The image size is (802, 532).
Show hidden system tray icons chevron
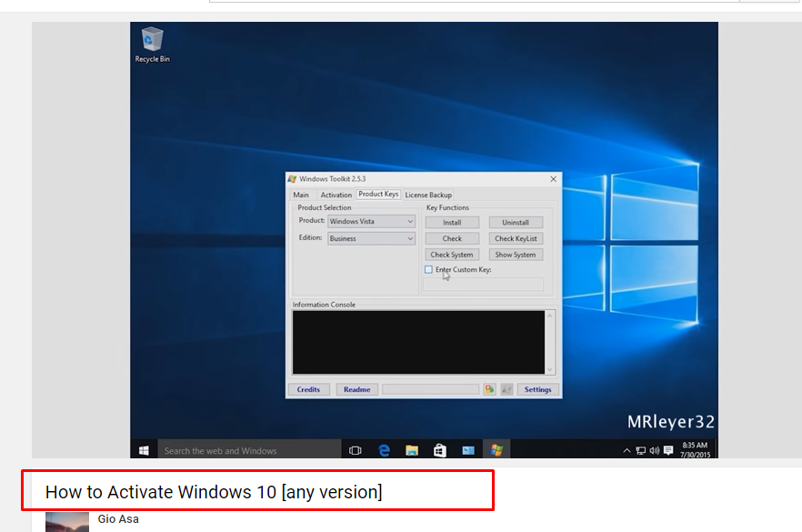[x=627, y=451]
